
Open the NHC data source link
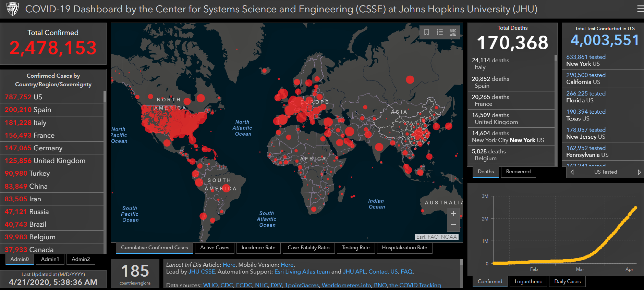click(x=261, y=285)
